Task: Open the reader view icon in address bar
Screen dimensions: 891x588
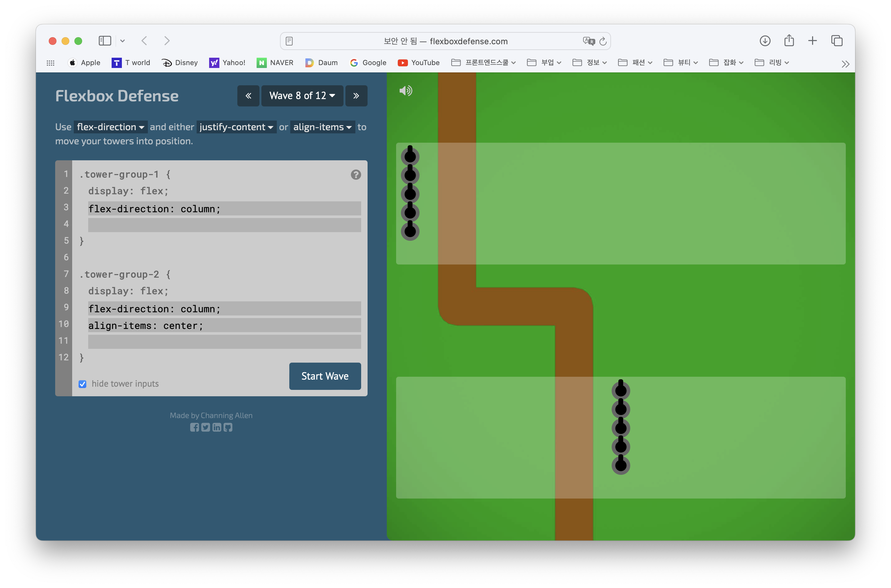Action: click(289, 41)
